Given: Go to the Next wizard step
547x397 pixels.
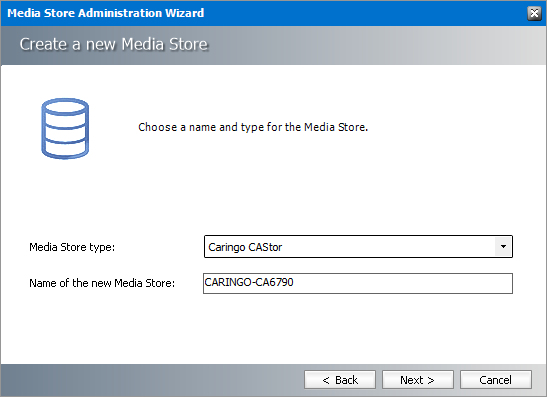Looking at the screenshot, I should pos(418,380).
